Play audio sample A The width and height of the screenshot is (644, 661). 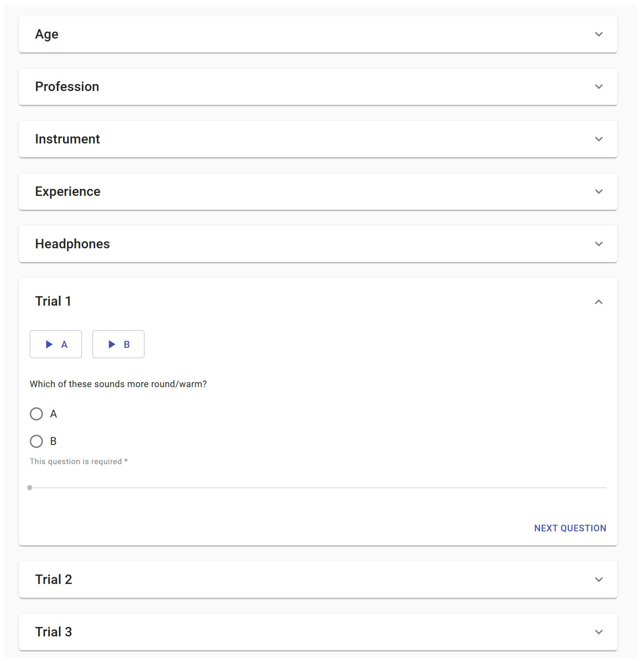(x=56, y=344)
